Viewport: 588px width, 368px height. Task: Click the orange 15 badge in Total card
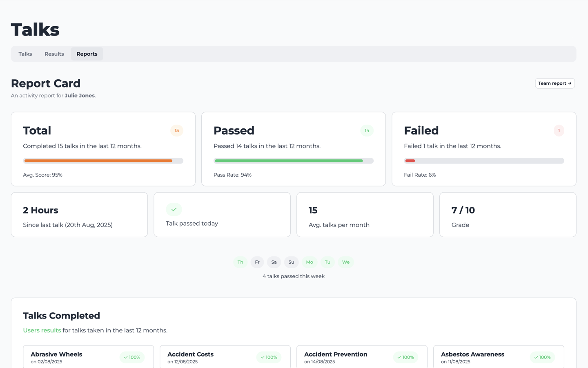[177, 130]
